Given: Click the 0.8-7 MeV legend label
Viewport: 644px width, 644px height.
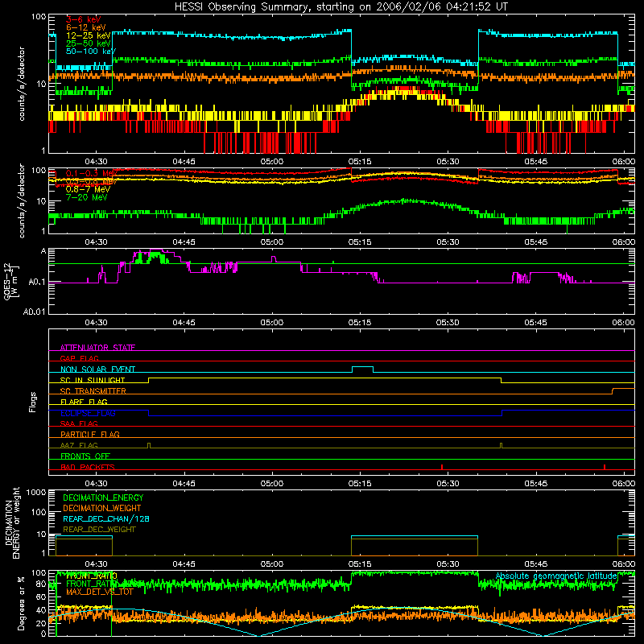Looking at the screenshot, I should [x=88, y=189].
